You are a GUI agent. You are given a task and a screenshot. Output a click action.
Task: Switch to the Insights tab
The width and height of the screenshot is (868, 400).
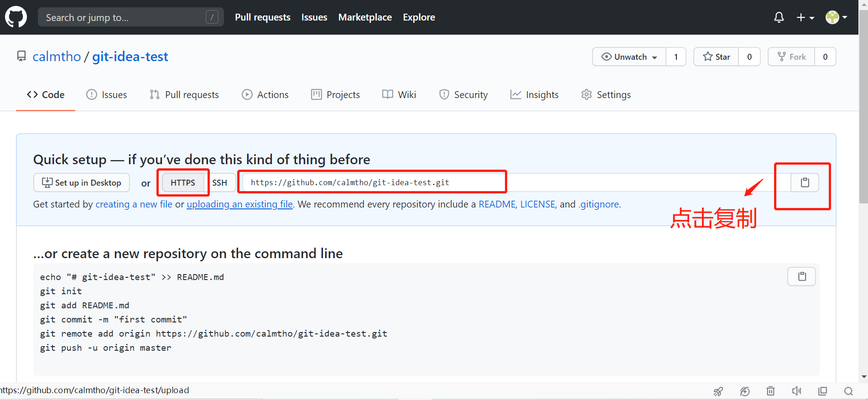[x=534, y=94]
